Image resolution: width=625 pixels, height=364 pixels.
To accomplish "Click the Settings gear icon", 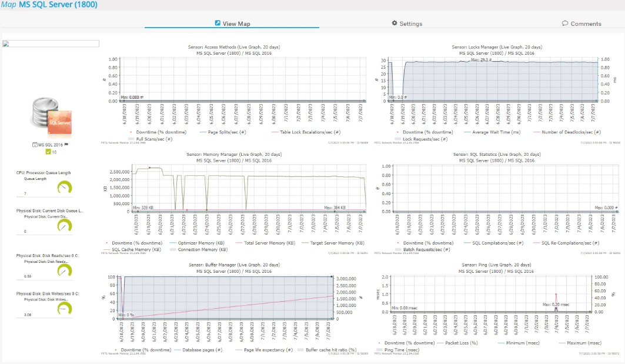I will coord(394,23).
